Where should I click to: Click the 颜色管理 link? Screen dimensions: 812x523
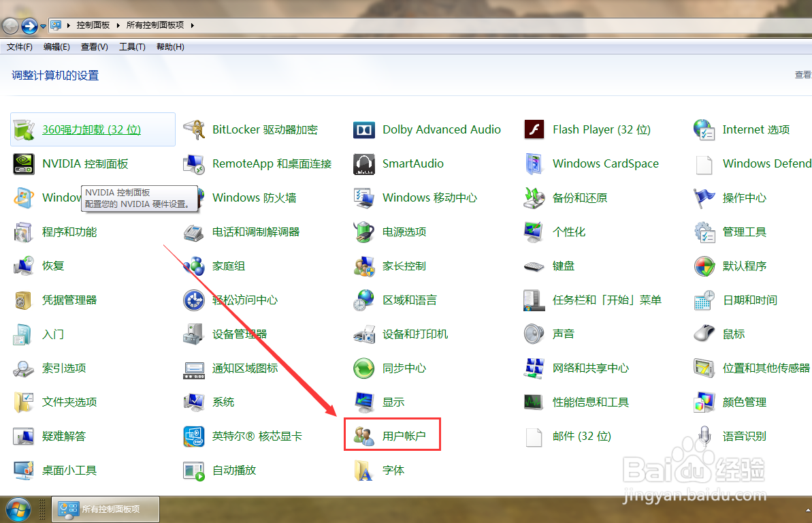744,402
